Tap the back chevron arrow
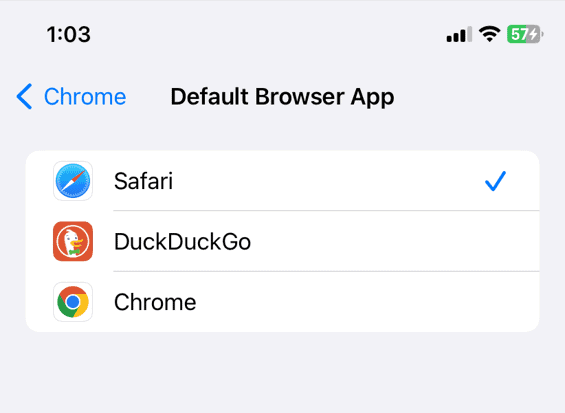 coord(24,96)
